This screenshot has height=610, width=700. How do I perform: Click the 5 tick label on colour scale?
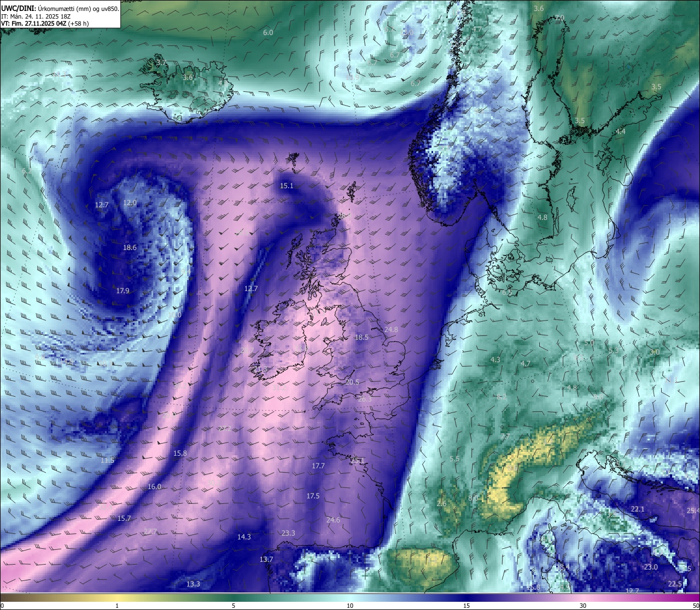coord(234,606)
